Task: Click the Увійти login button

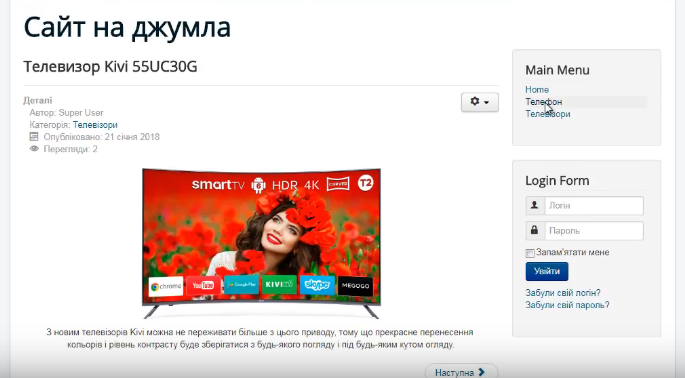Action: click(x=547, y=271)
